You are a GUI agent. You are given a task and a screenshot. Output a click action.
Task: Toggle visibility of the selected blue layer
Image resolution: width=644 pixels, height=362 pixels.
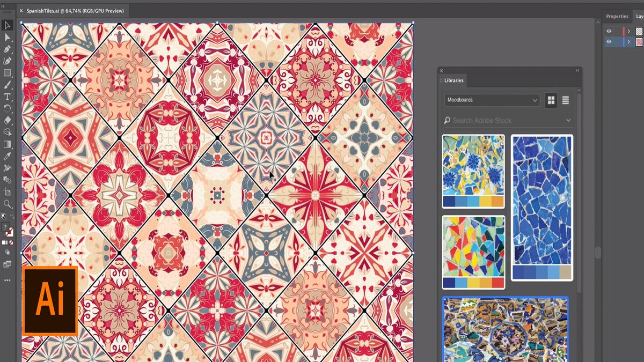click(609, 41)
